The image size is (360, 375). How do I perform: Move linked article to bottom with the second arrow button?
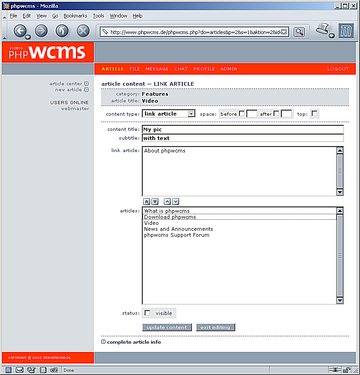[x=155, y=201]
